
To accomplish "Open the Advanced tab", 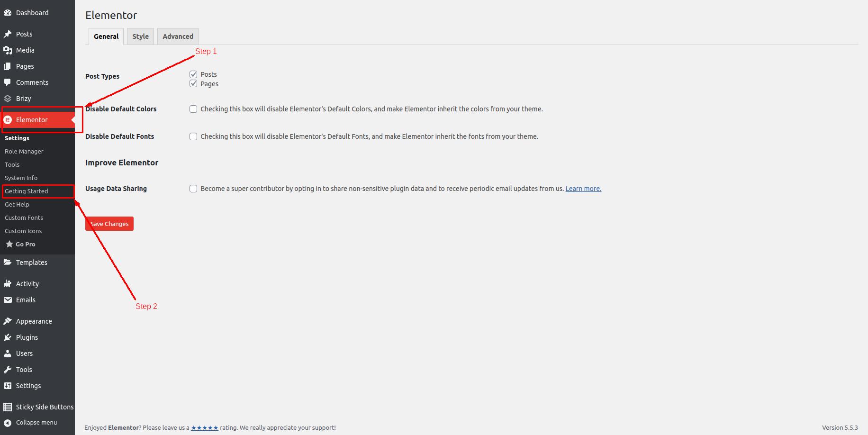I will pos(178,36).
